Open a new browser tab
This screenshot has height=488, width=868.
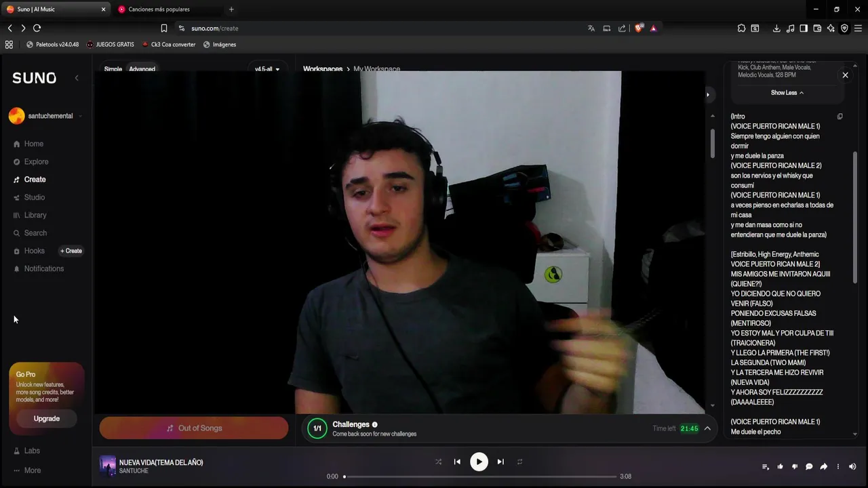pyautogui.click(x=231, y=9)
